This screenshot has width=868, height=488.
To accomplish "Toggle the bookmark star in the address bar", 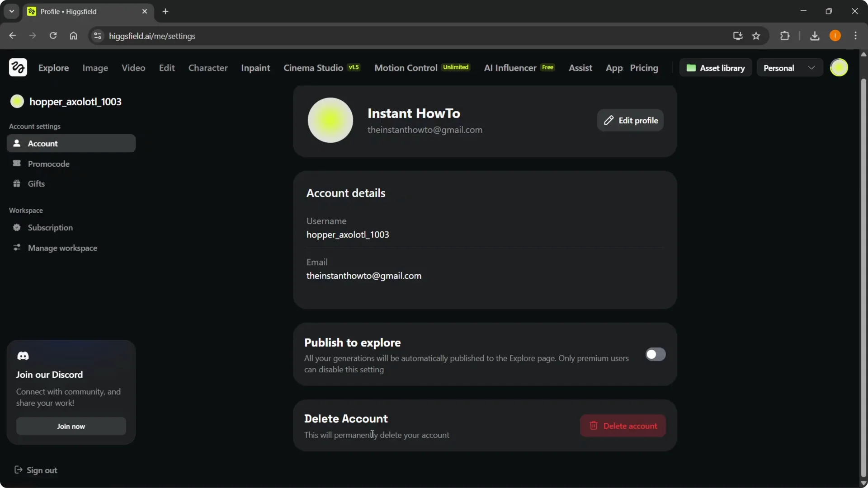I will click(756, 36).
